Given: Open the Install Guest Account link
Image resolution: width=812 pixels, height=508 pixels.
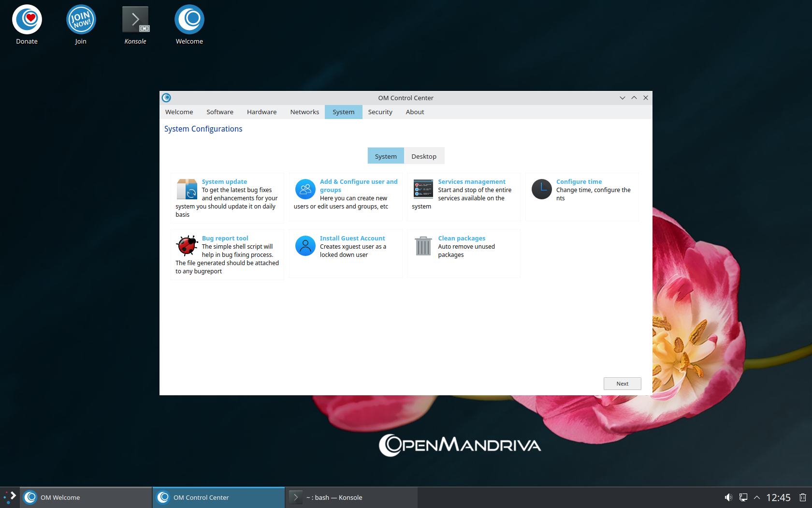Looking at the screenshot, I should [352, 239].
